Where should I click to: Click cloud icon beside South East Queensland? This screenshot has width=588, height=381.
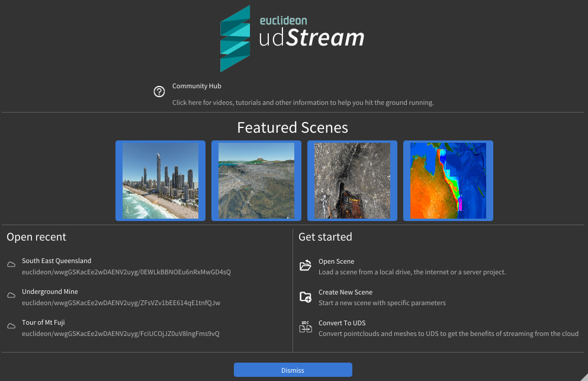coord(11,265)
